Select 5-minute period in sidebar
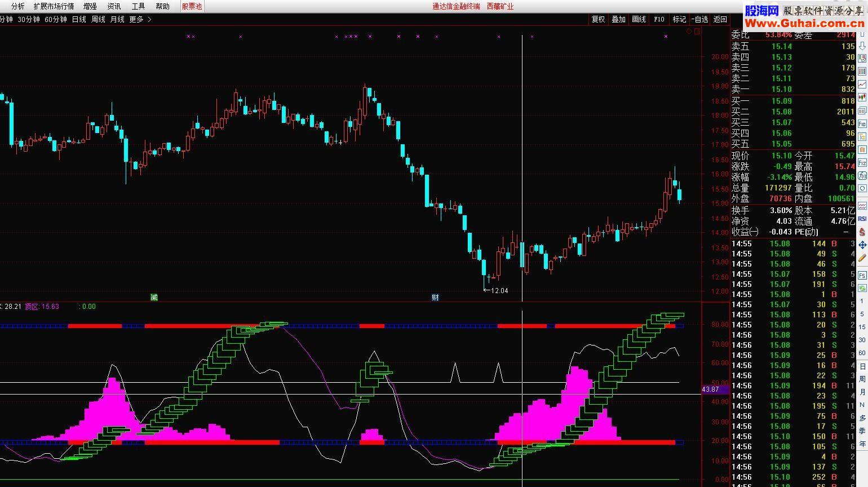This screenshot has height=487, width=868. point(862,314)
